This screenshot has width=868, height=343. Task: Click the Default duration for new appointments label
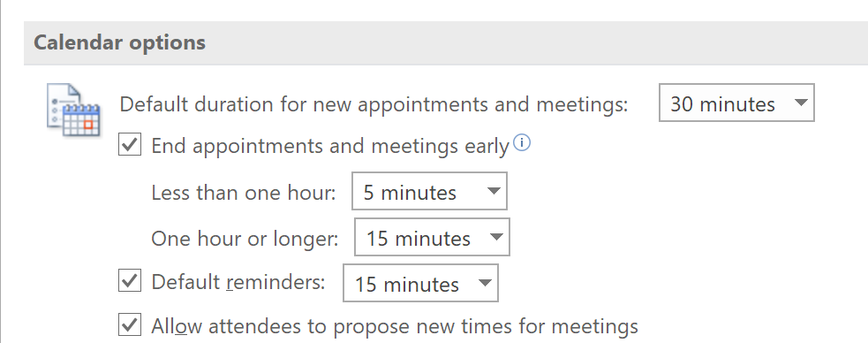pos(374,104)
